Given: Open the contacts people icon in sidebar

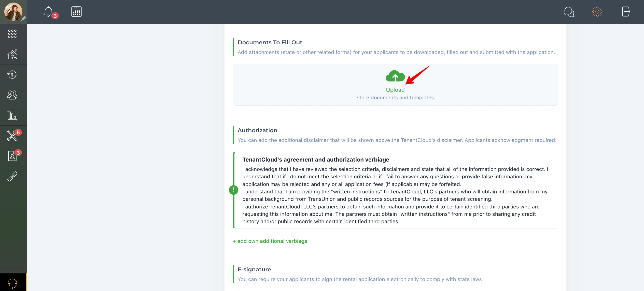Looking at the screenshot, I should pyautogui.click(x=12, y=95).
